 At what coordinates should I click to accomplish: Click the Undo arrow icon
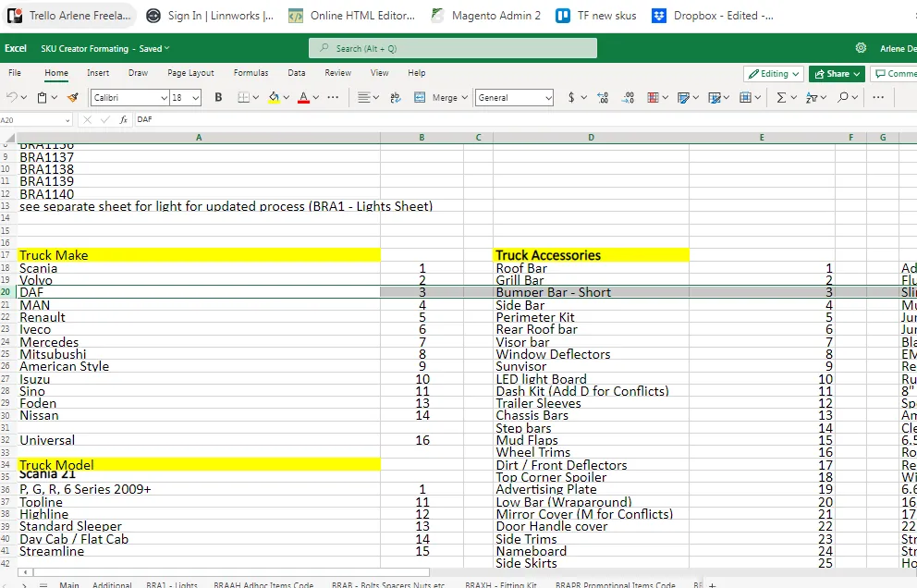pyautogui.click(x=11, y=98)
